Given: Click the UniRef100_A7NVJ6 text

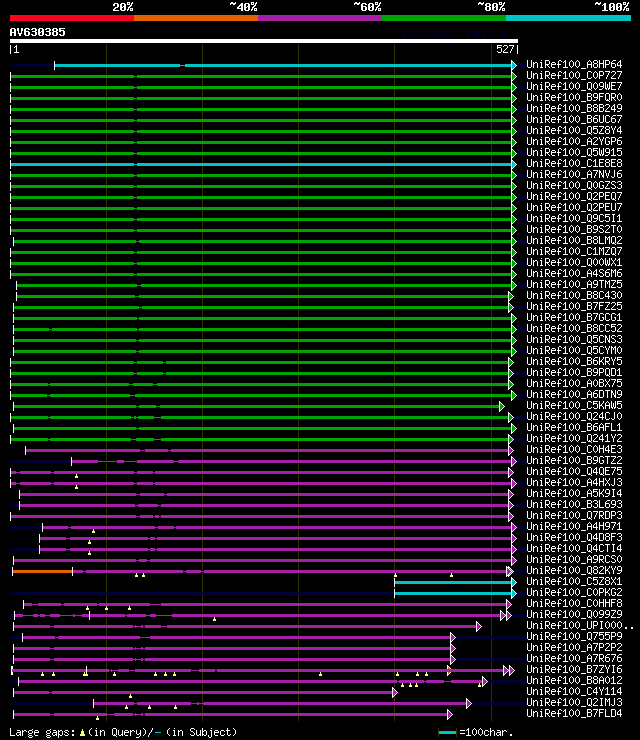Looking at the screenshot, I should pyautogui.click(x=574, y=174).
